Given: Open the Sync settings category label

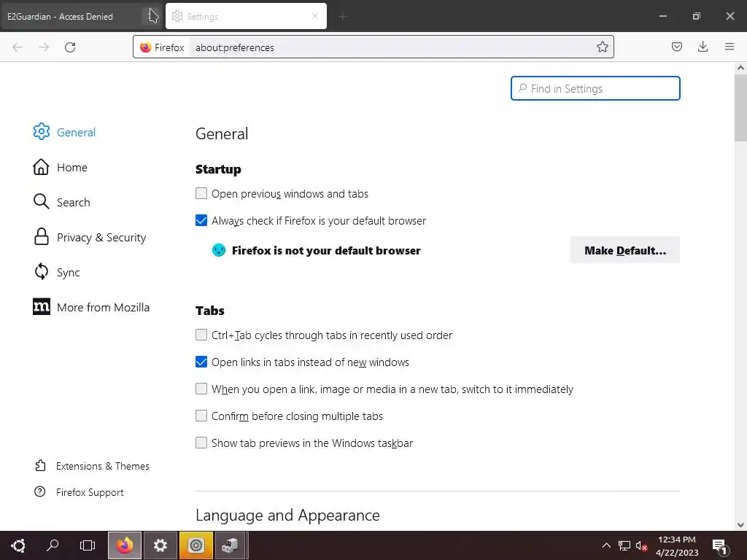Looking at the screenshot, I should (x=68, y=273).
